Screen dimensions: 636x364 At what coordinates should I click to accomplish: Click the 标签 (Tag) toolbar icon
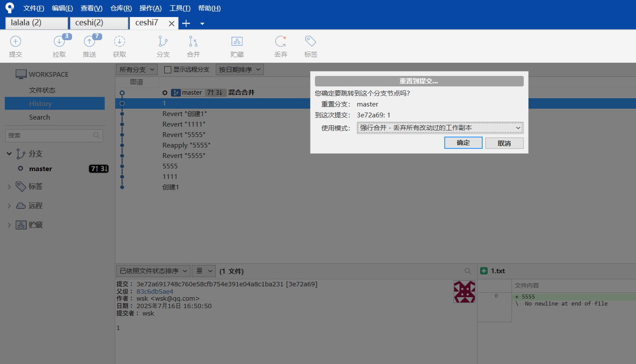tap(311, 41)
